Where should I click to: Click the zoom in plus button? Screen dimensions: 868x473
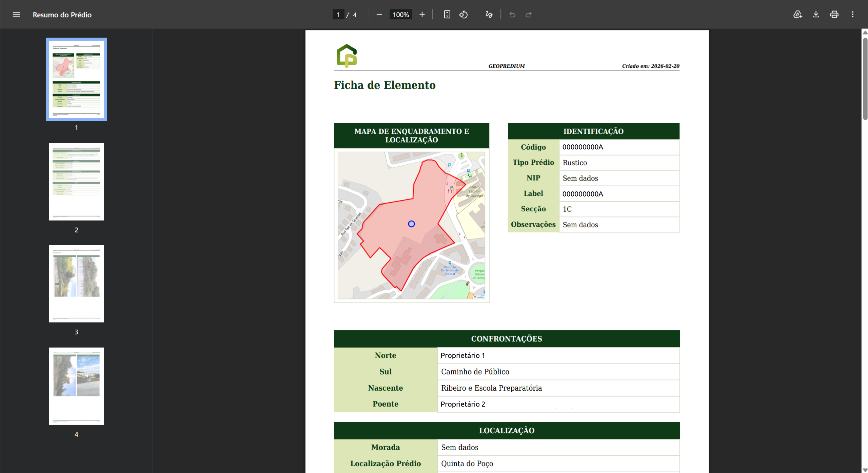[422, 15]
